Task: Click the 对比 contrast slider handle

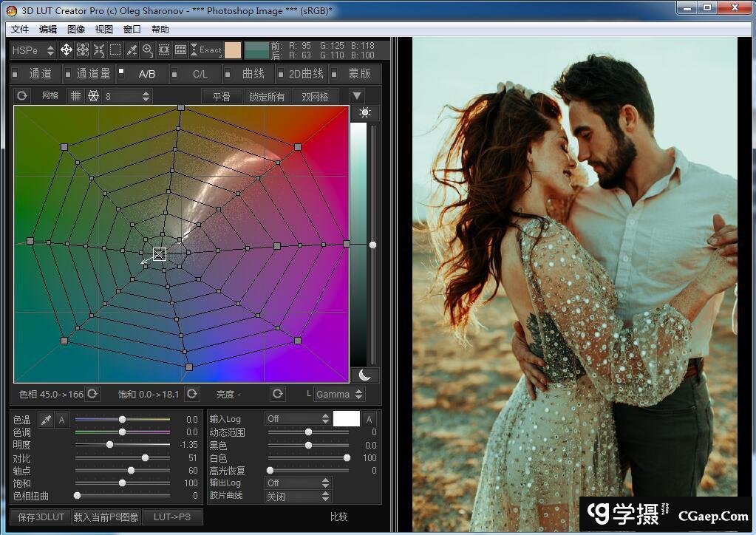Action: click(x=145, y=458)
